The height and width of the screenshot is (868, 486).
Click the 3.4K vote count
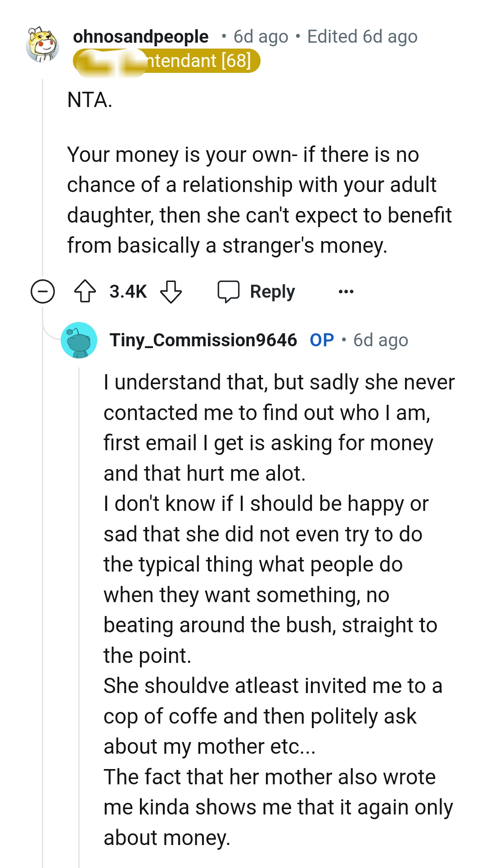[x=128, y=291]
